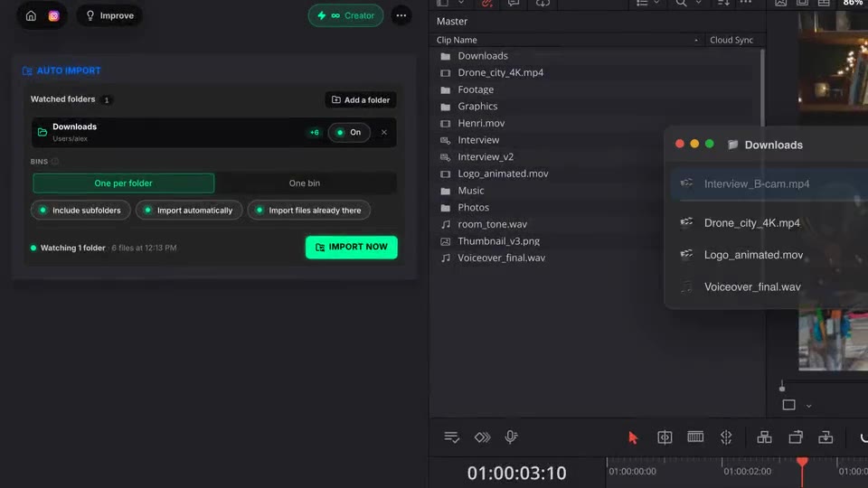Open the Photos bin
This screenshot has height=488, width=868.
click(x=473, y=208)
